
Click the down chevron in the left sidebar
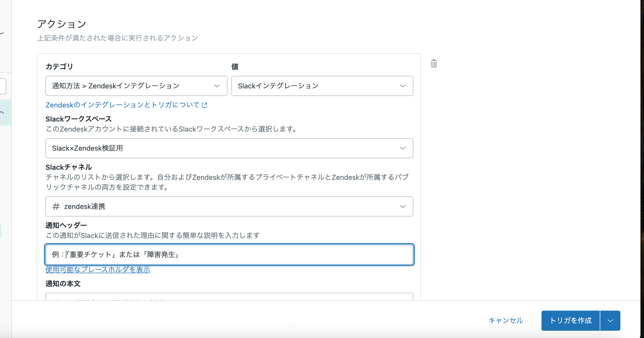coord(2,33)
